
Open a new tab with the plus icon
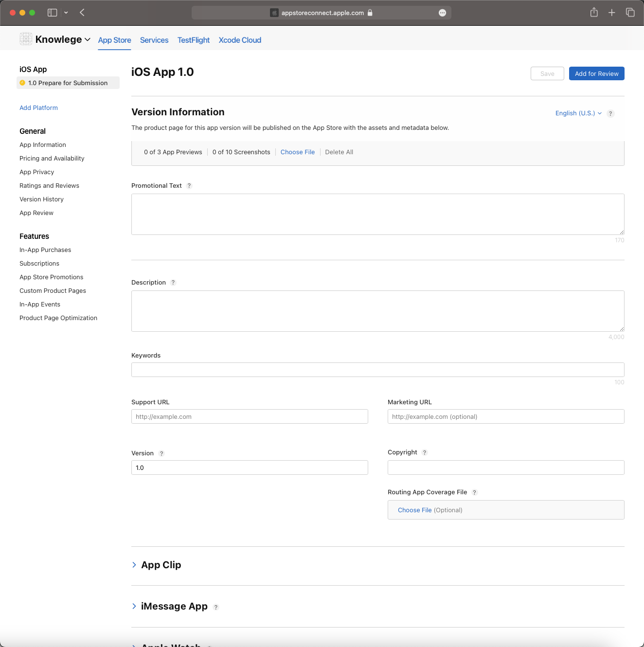click(x=612, y=13)
